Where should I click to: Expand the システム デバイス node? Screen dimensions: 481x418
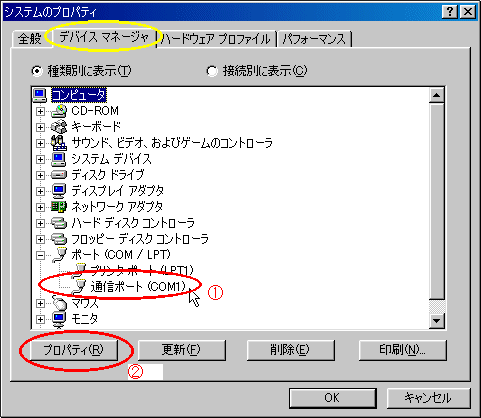point(40,159)
